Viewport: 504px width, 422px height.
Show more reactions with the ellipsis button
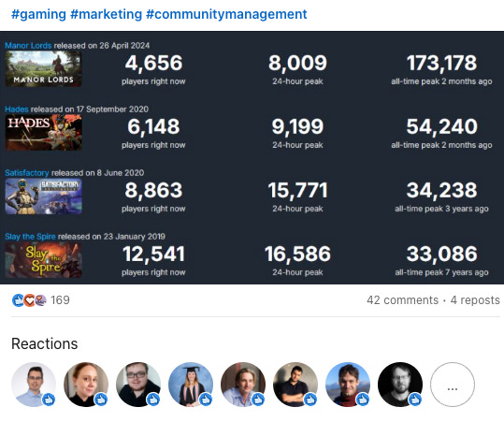453,385
